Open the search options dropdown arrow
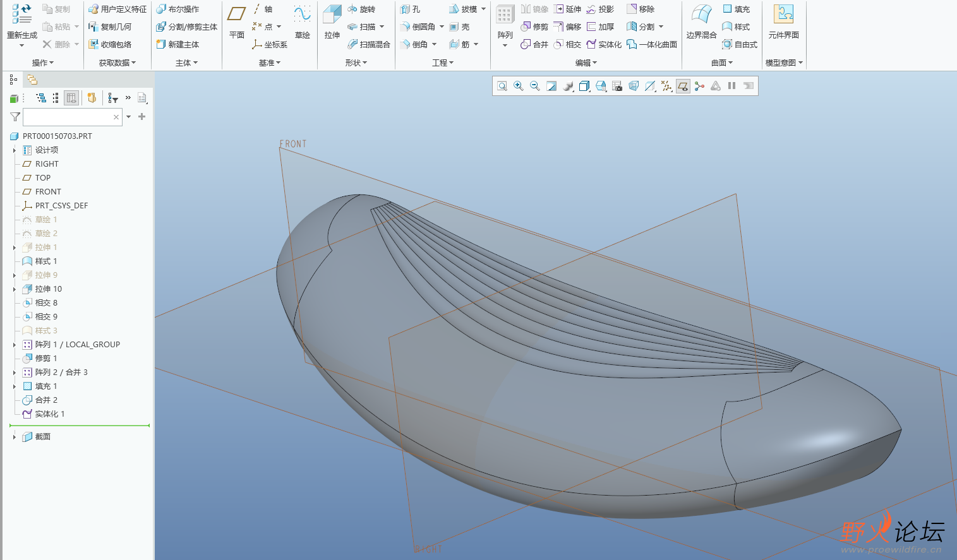 click(x=129, y=117)
